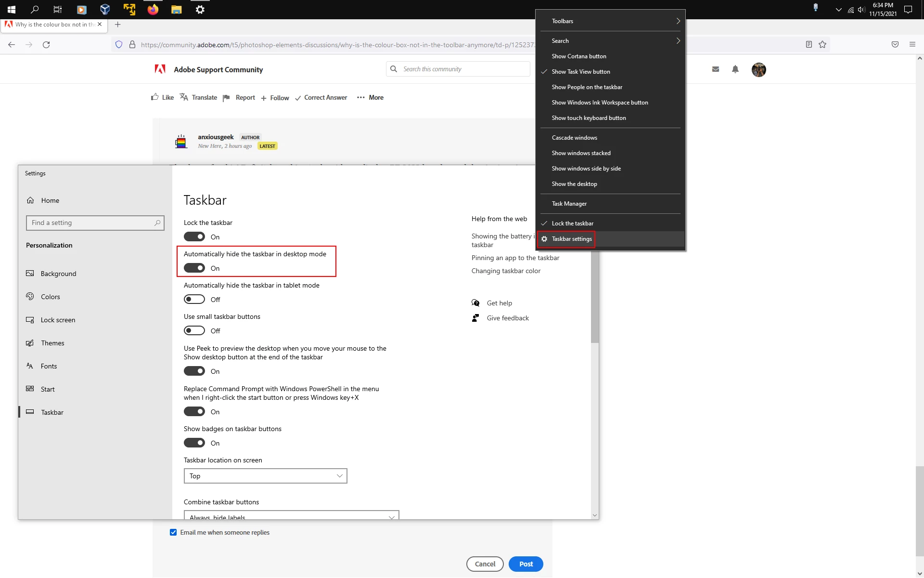Open the messages envelope icon

point(716,69)
